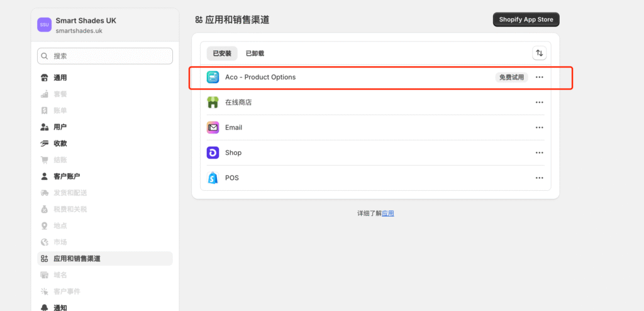
Task: Click the 免费试用 badge on Aco
Action: tap(511, 77)
